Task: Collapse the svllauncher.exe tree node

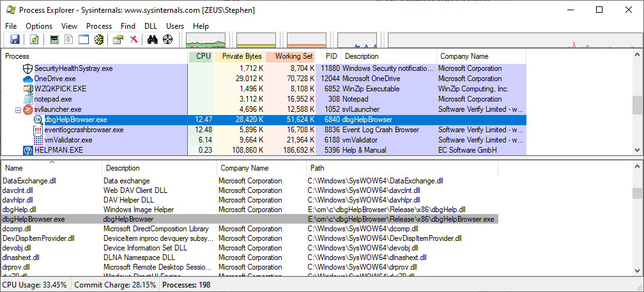Action: [x=18, y=110]
